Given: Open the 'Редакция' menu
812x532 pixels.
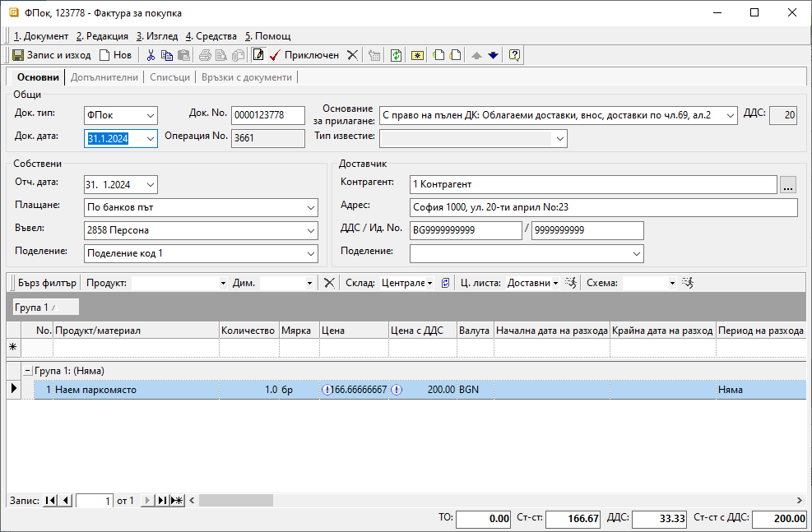Looking at the screenshot, I should tap(102, 36).
